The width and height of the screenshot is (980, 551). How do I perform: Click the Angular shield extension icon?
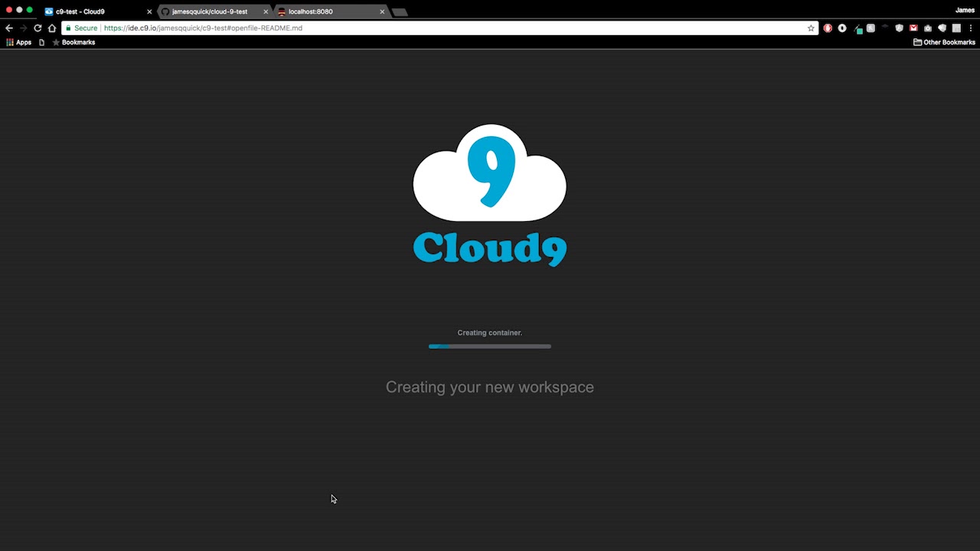[x=900, y=28]
